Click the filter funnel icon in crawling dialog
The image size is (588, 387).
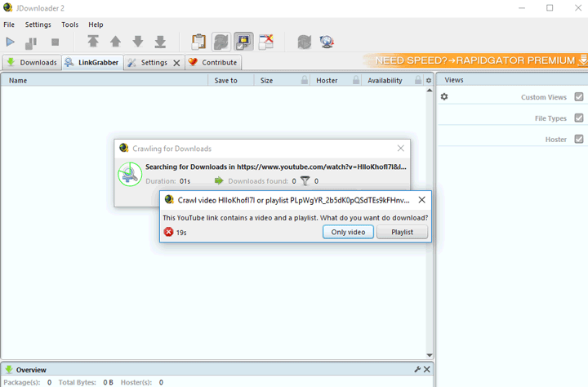[305, 181]
